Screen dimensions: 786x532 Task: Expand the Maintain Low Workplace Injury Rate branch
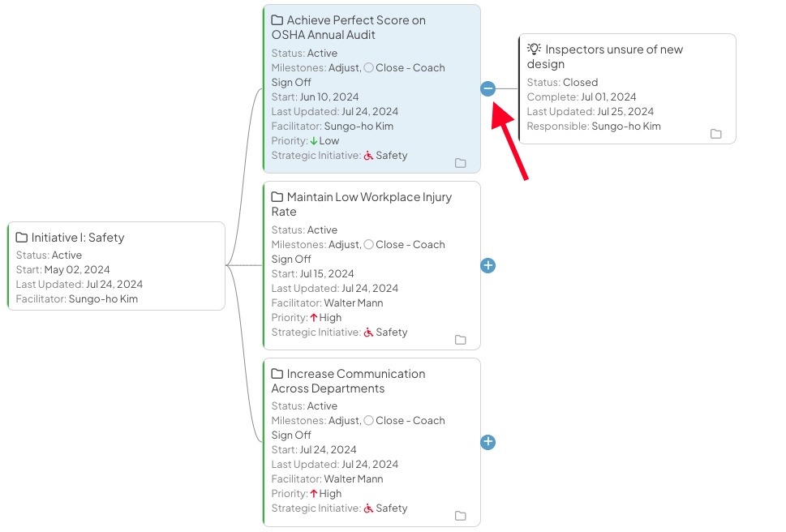tap(487, 265)
